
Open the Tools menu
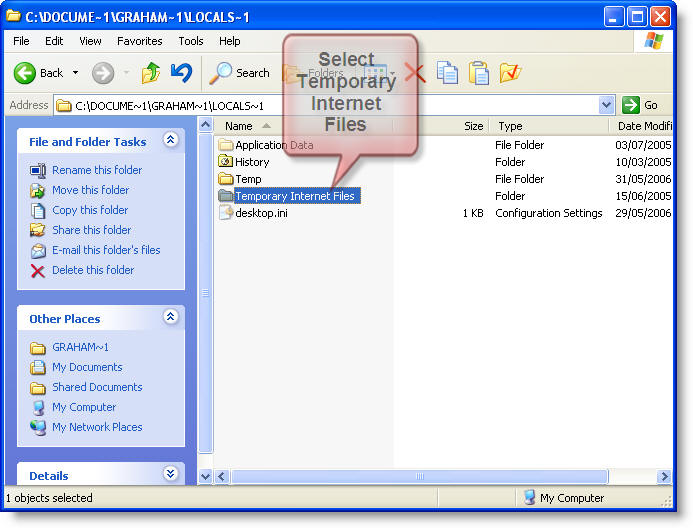[191, 41]
